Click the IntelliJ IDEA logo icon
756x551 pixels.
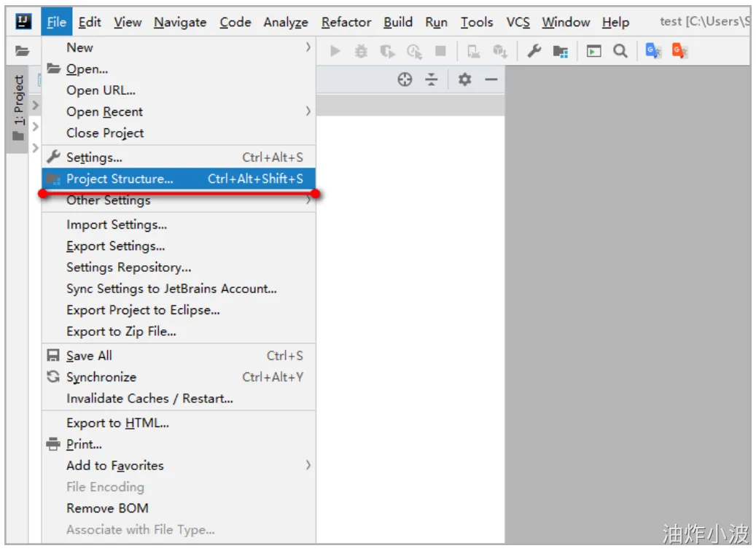click(23, 21)
